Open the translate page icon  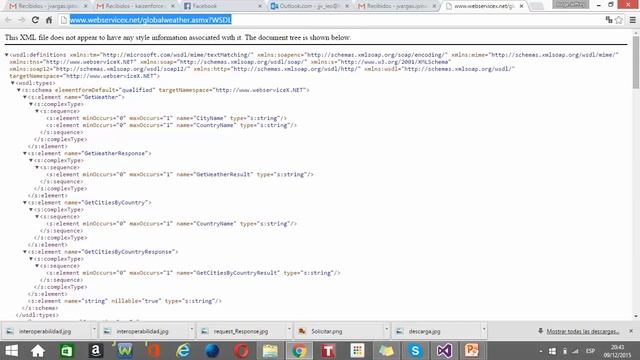[x=609, y=20]
